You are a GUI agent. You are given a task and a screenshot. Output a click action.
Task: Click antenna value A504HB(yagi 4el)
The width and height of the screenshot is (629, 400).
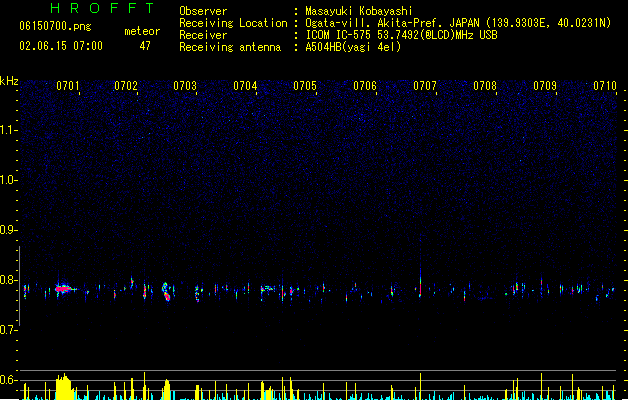click(x=353, y=47)
